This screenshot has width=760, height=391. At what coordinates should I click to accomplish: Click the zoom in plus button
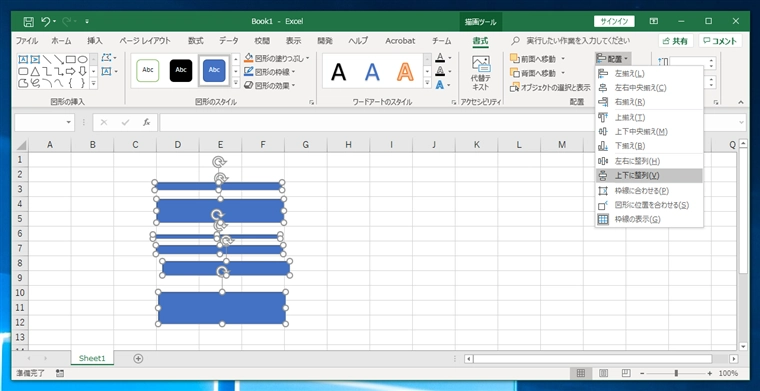(710, 373)
